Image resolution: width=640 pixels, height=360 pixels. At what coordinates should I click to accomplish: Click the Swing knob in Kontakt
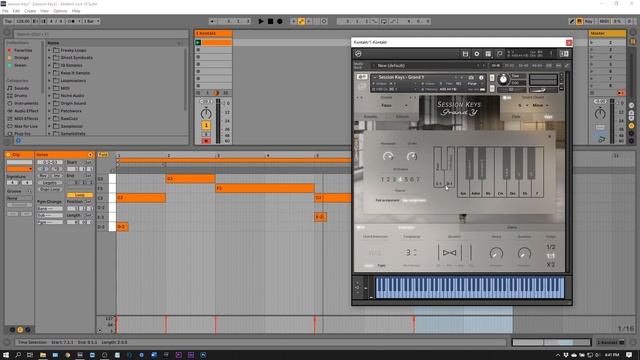pos(496,253)
